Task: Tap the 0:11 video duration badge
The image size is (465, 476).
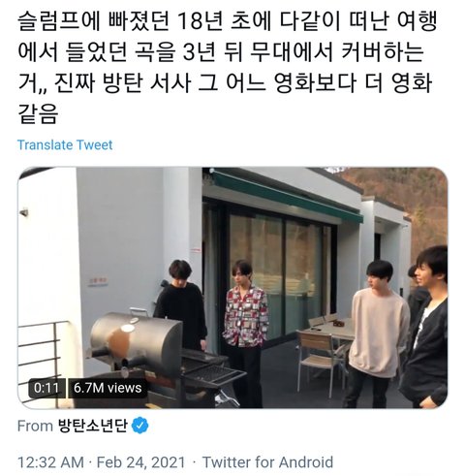Action: 46,388
